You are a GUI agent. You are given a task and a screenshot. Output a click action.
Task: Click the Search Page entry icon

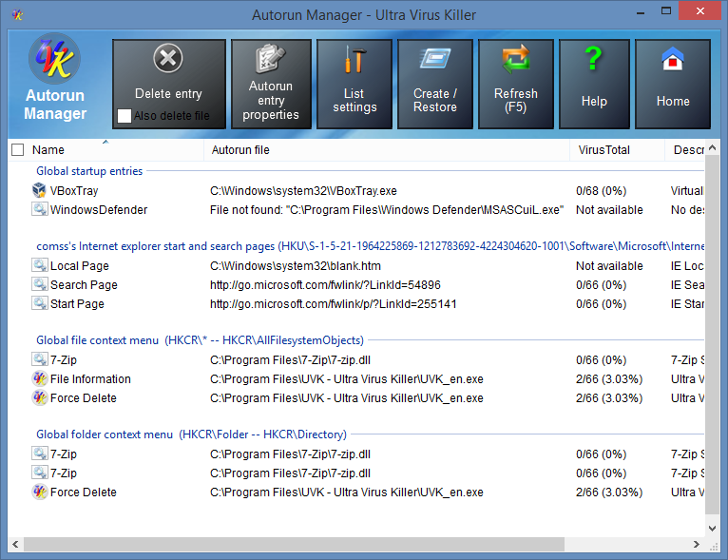click(40, 284)
